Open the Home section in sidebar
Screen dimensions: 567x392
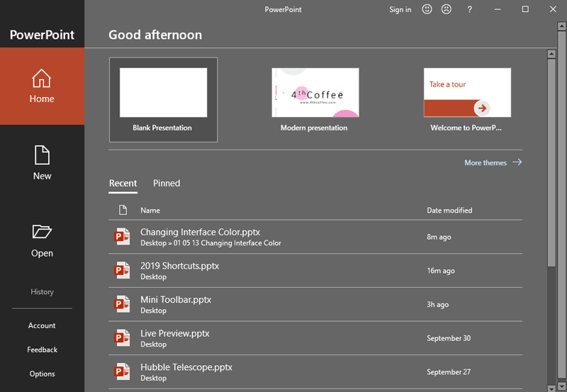coord(42,86)
